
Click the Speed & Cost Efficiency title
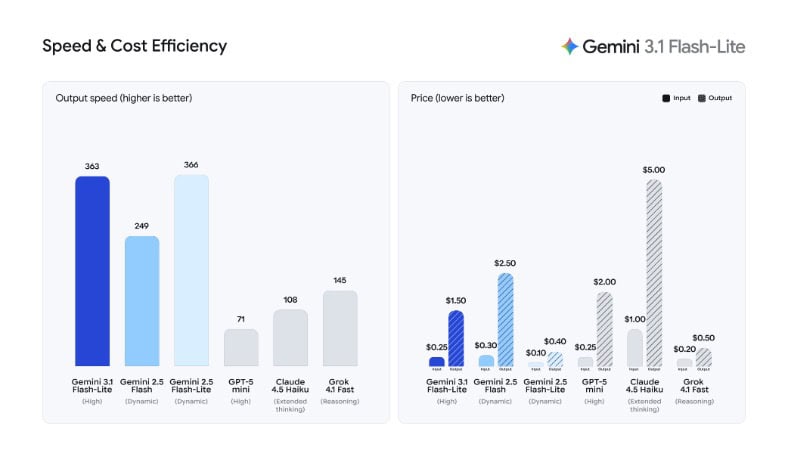click(x=135, y=46)
